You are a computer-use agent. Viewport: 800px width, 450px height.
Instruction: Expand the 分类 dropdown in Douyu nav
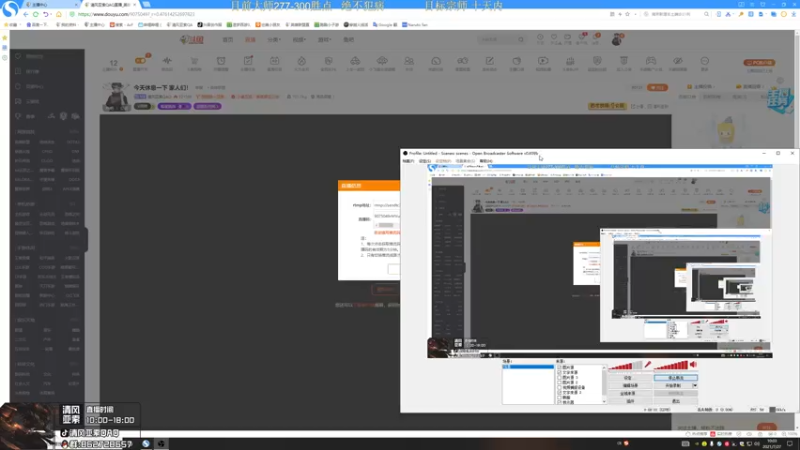click(274, 39)
